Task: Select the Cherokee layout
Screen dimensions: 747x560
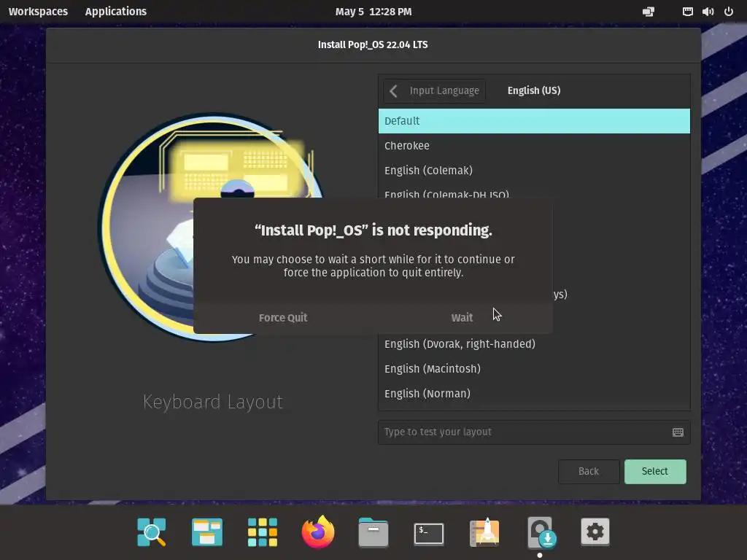Action: [534, 146]
